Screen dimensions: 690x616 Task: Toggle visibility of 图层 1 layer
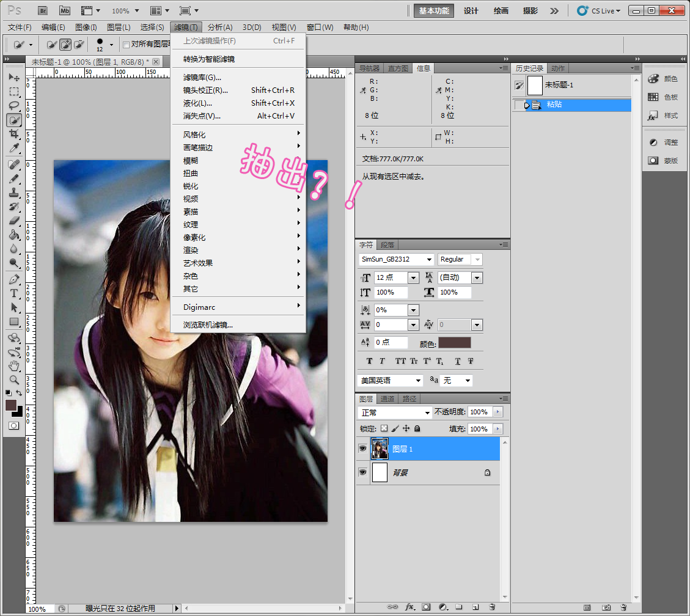tap(362, 449)
